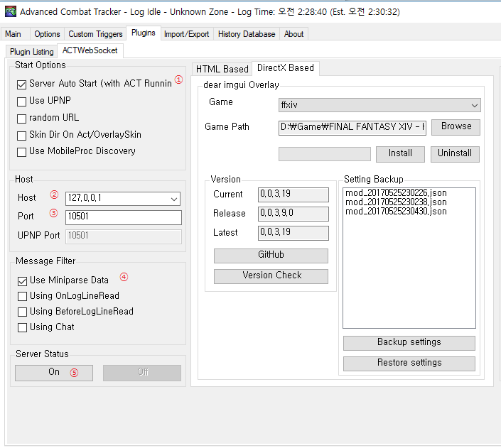Click Browse for game path
Image resolution: width=501 pixels, height=448 pixels.
coord(456,127)
